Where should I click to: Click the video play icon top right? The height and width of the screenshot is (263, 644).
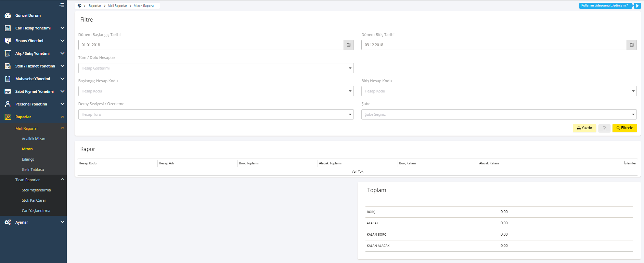coord(637,6)
